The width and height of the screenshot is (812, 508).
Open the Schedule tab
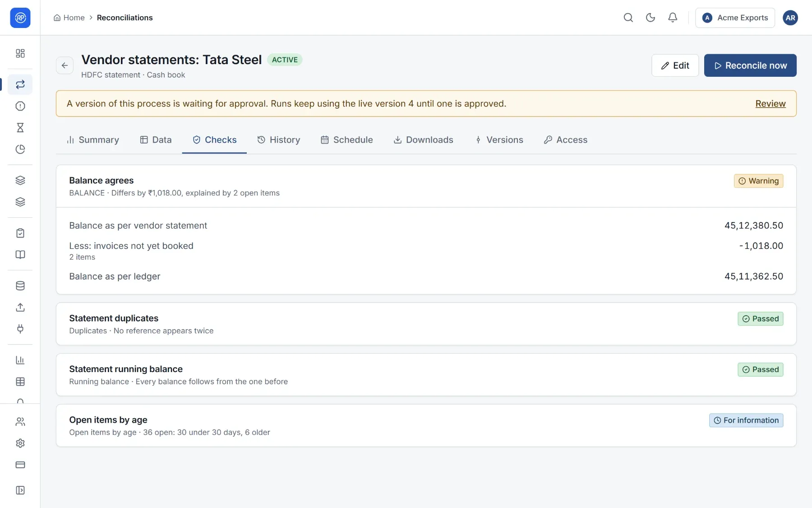[x=346, y=140]
